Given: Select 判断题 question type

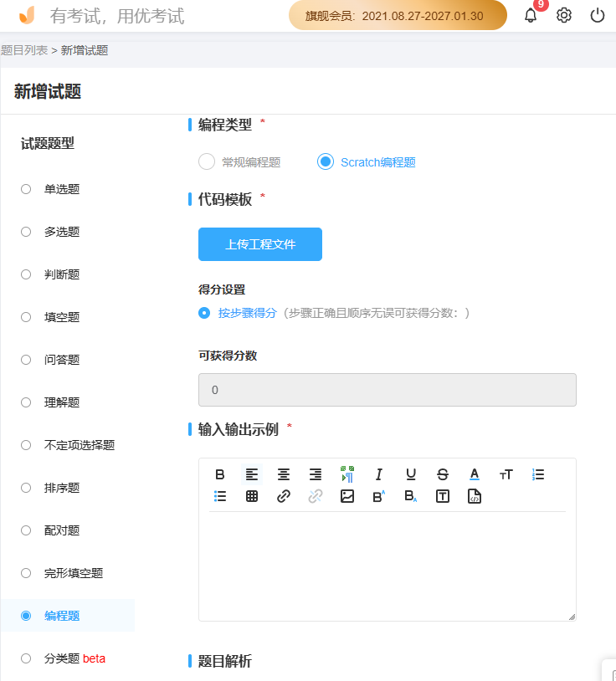Looking at the screenshot, I should (x=50, y=274).
